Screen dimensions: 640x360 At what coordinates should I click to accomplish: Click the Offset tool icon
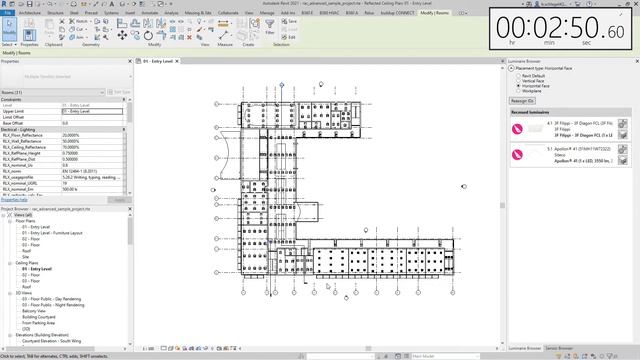pyautogui.click(x=135, y=23)
